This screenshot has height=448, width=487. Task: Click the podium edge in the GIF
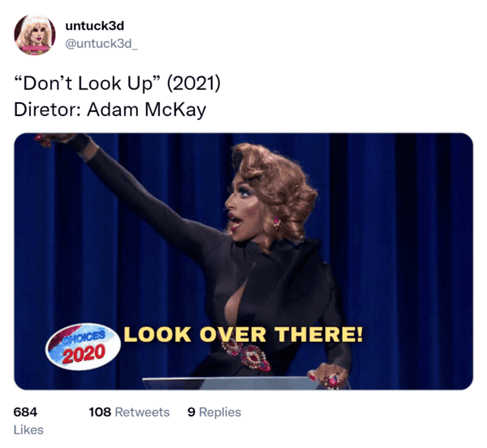point(230,383)
